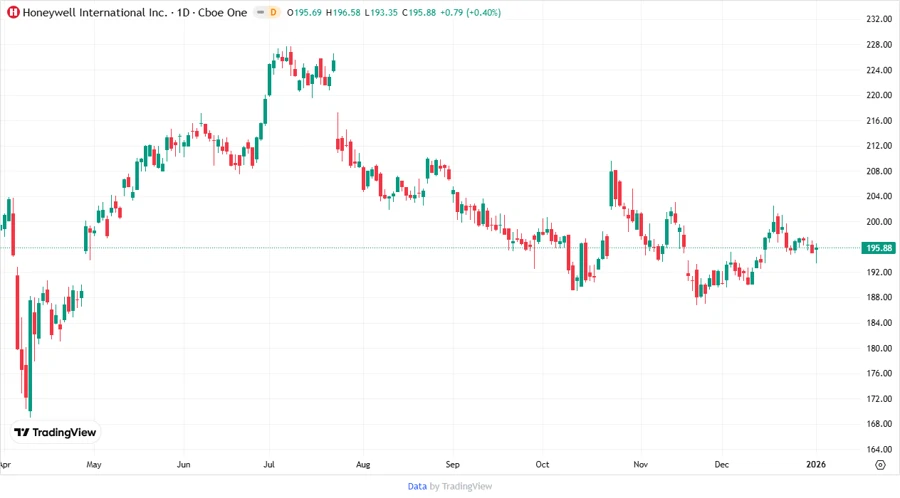Image resolution: width=900 pixels, height=498 pixels.
Task: Click the Honeywell logo icon
Action: pos(13,12)
